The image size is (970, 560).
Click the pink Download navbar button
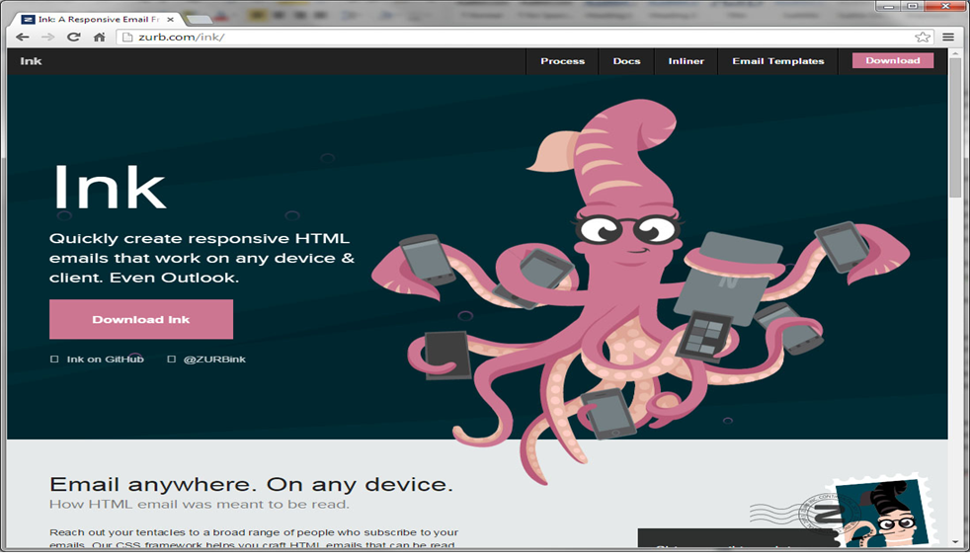pyautogui.click(x=893, y=60)
